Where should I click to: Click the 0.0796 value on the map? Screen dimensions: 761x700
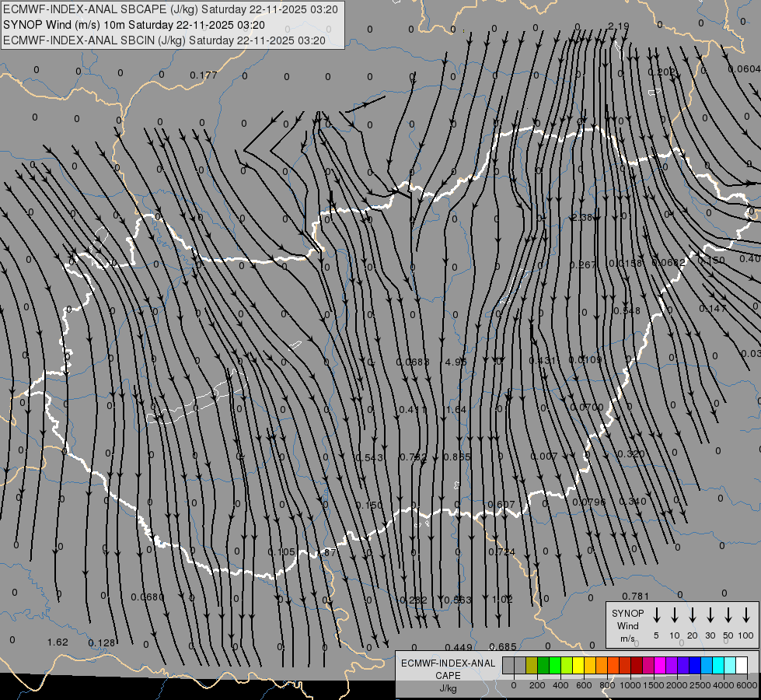point(589,502)
